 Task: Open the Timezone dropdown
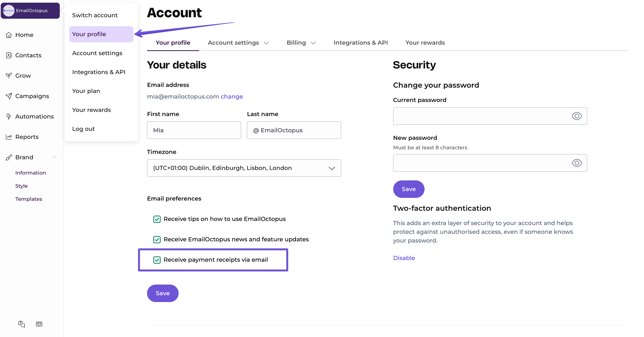pos(244,168)
